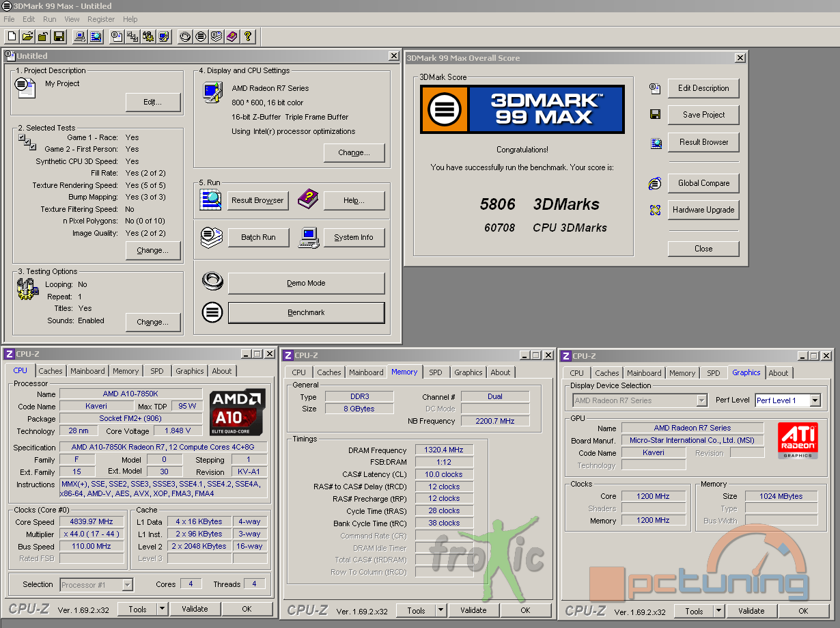Click the yellow question mark toolbar icon
The height and width of the screenshot is (628, 840).
click(x=248, y=36)
